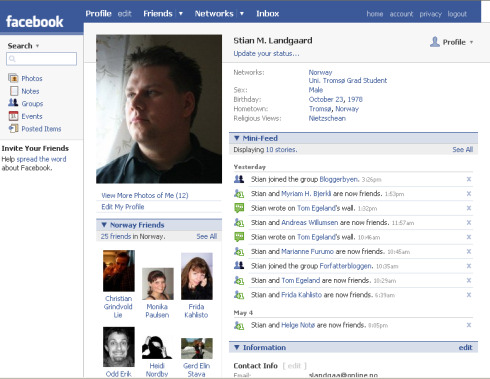The width and height of the screenshot is (490, 379).
Task: Hide the Tom Egeland friendship story
Action: [469, 280]
